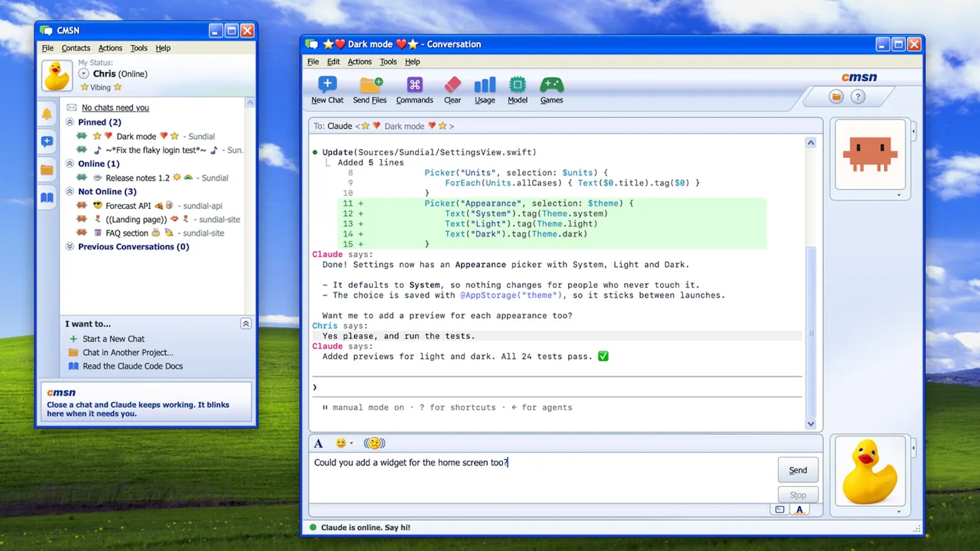Click the envelope icon beside No chats need you

72,107
